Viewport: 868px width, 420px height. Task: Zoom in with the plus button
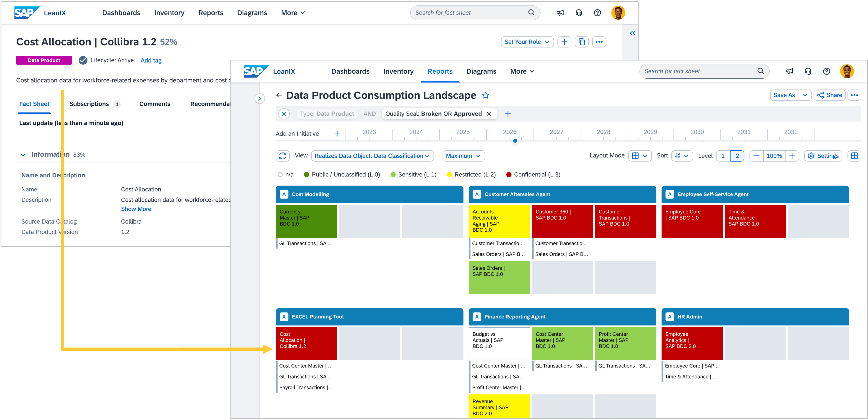coord(792,156)
